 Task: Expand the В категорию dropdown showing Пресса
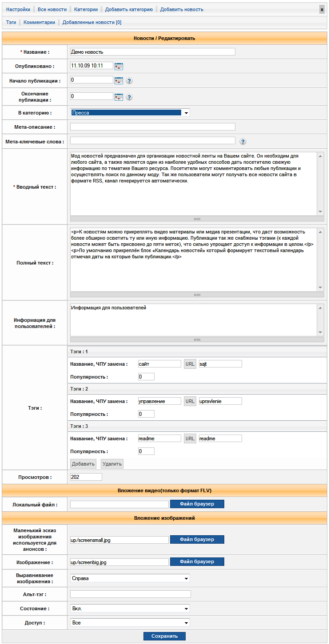tap(130, 113)
